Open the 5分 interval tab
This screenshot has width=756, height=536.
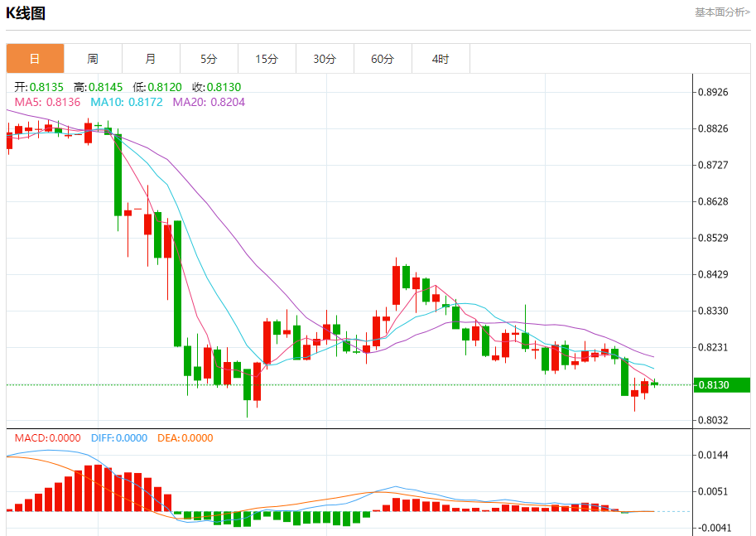(209, 59)
